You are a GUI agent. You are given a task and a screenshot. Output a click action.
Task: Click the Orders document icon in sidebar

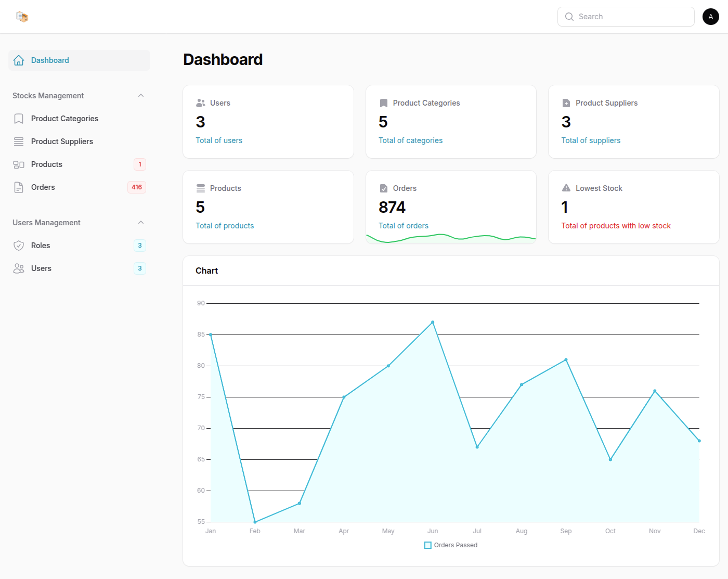[x=19, y=187]
